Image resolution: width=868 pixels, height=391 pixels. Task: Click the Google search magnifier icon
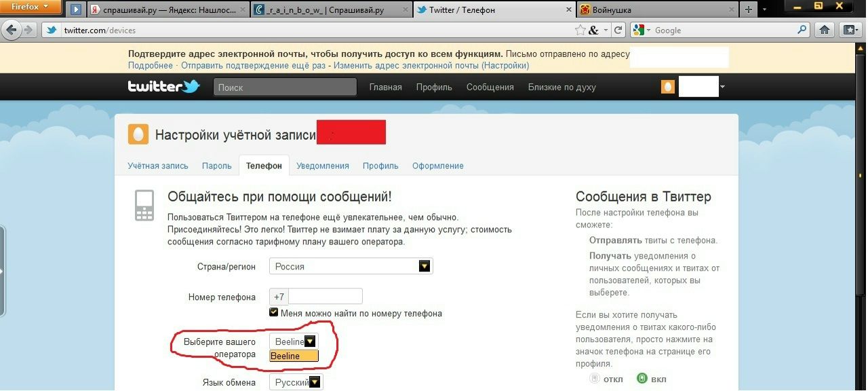(x=802, y=30)
